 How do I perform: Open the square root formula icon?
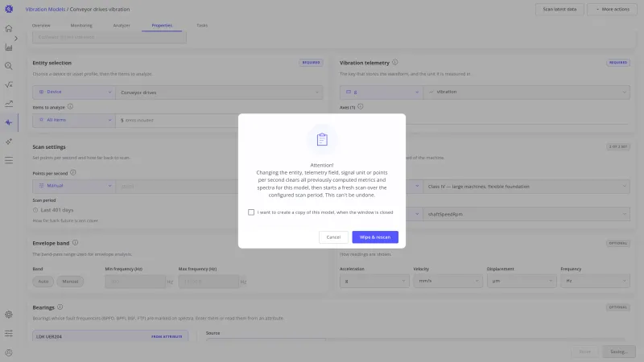click(x=9, y=85)
